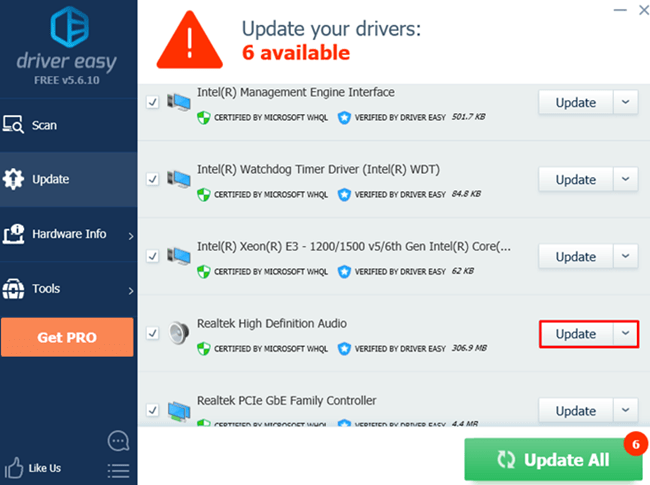Open the feedback chat bubble icon

[118, 441]
